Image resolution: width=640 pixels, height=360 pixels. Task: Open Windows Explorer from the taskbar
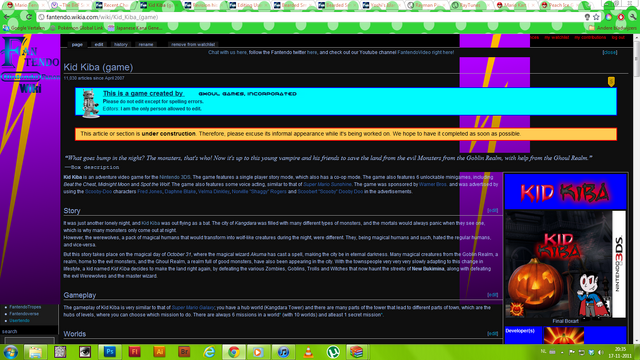click(36, 352)
